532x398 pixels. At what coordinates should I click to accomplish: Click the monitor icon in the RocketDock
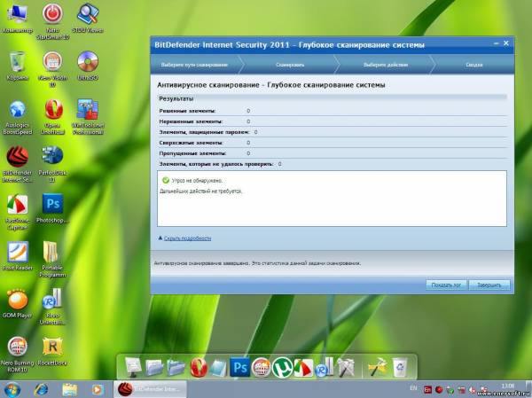click(x=133, y=367)
